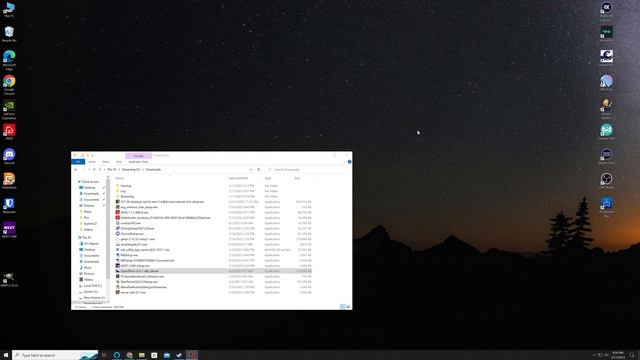
Task: Open the Explorer help icon
Action: coord(349,162)
